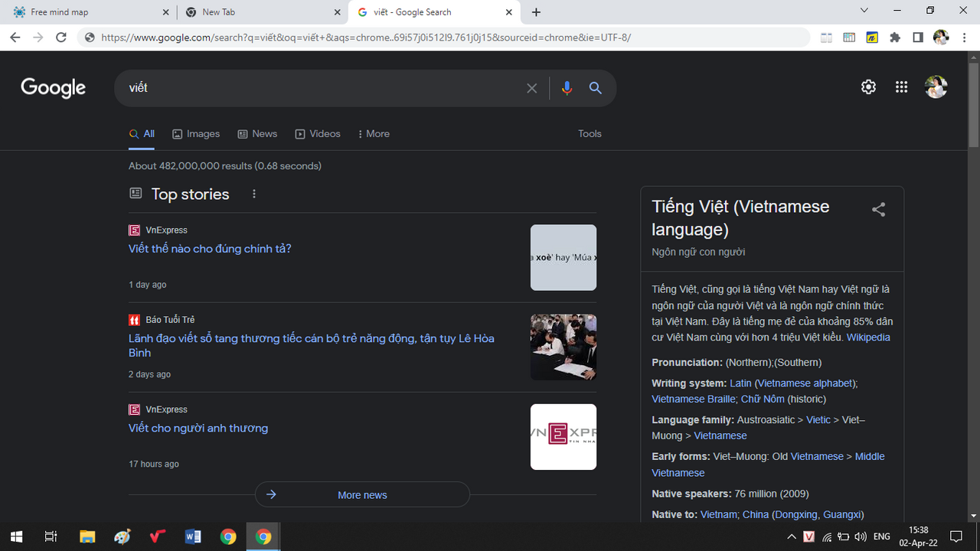Switch to the Free mind map tab
980x551 pixels.
tap(88, 12)
